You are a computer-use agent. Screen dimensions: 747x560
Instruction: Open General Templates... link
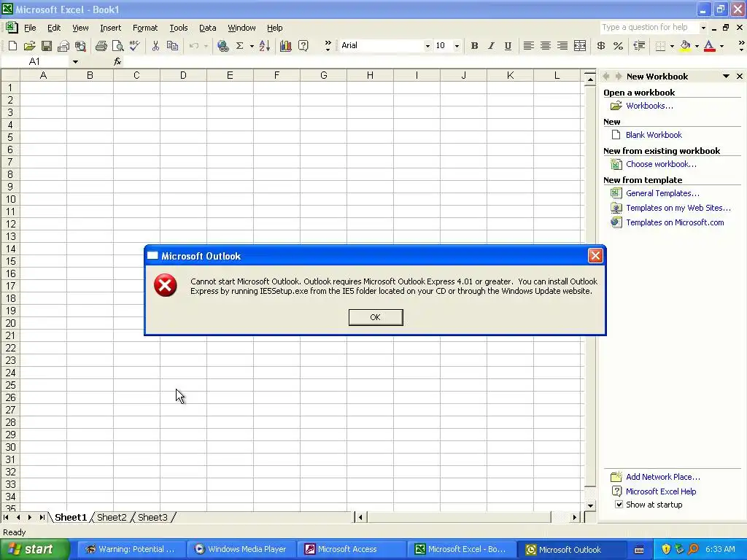pyautogui.click(x=662, y=193)
